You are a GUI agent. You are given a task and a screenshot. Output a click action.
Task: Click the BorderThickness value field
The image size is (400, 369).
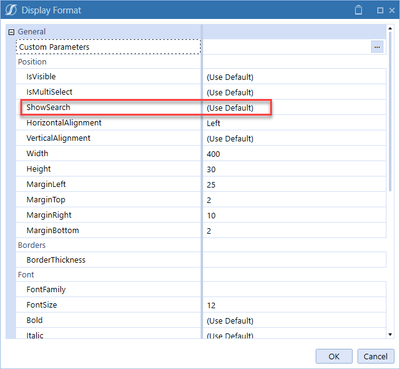click(295, 260)
